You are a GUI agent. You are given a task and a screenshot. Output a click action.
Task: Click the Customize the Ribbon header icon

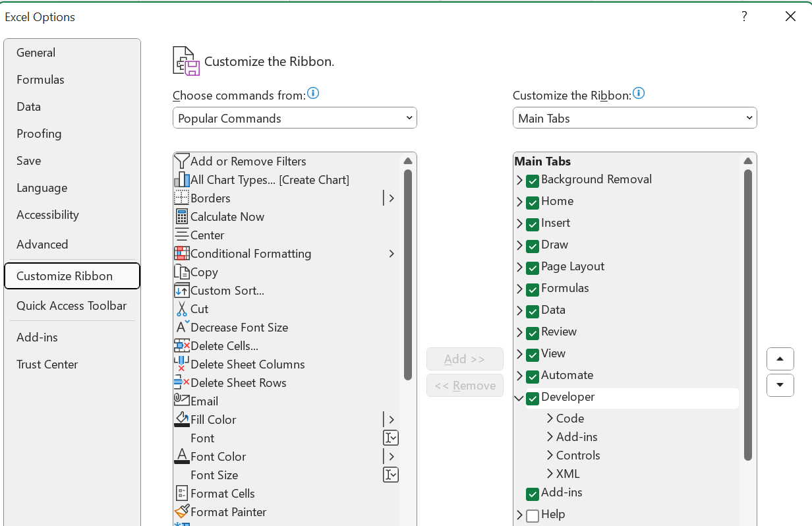click(186, 61)
